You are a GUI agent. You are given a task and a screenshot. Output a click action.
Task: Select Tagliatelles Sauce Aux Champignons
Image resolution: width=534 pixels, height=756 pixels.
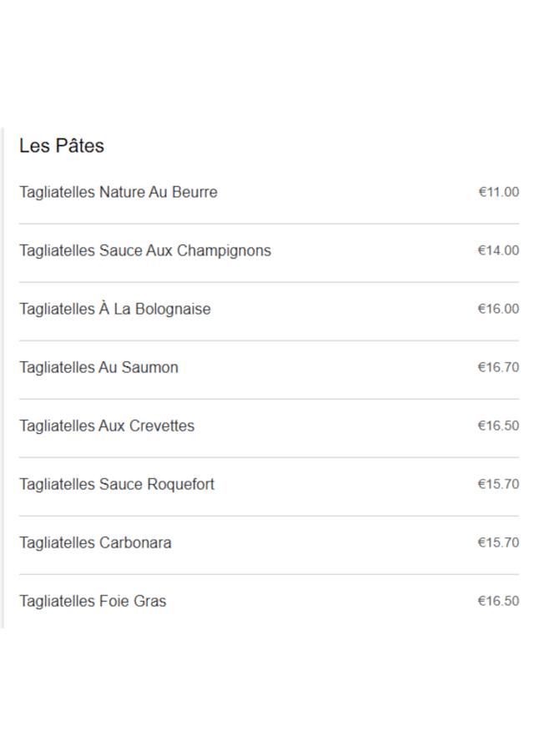(145, 250)
